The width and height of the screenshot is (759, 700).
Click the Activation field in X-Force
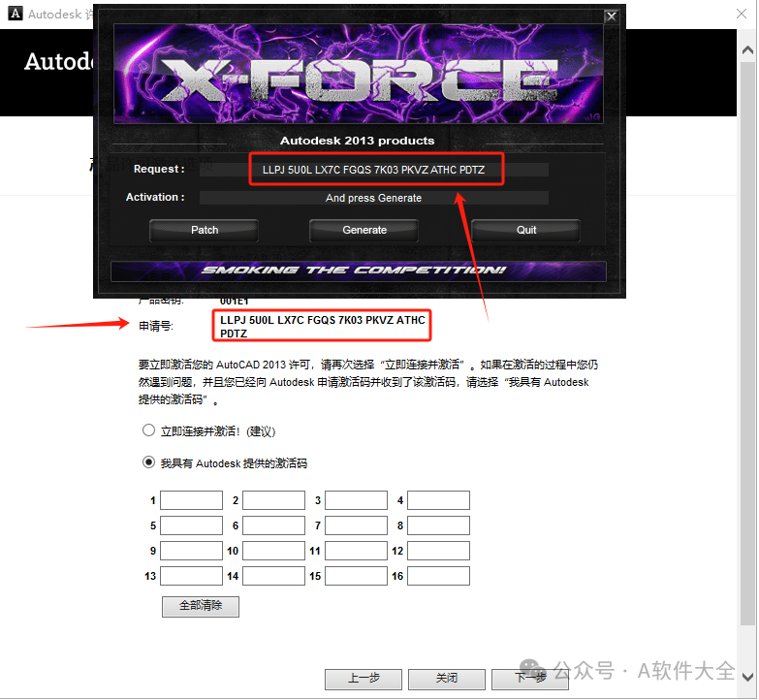(x=374, y=198)
